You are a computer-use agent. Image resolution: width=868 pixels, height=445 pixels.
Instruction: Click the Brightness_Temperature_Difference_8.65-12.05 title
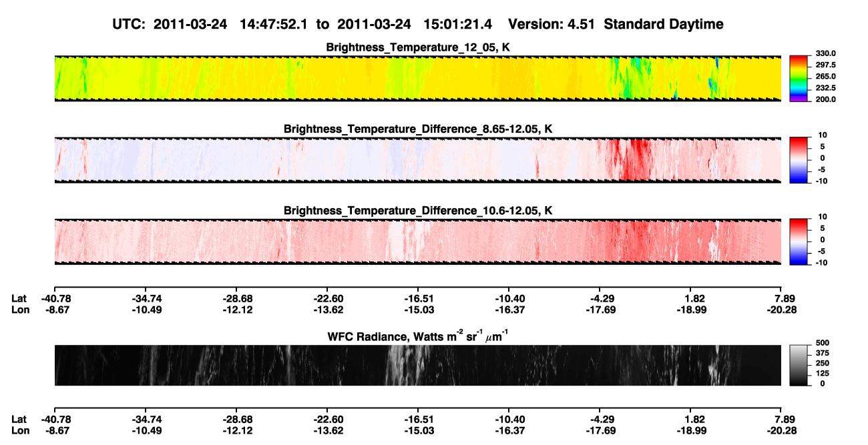click(418, 129)
